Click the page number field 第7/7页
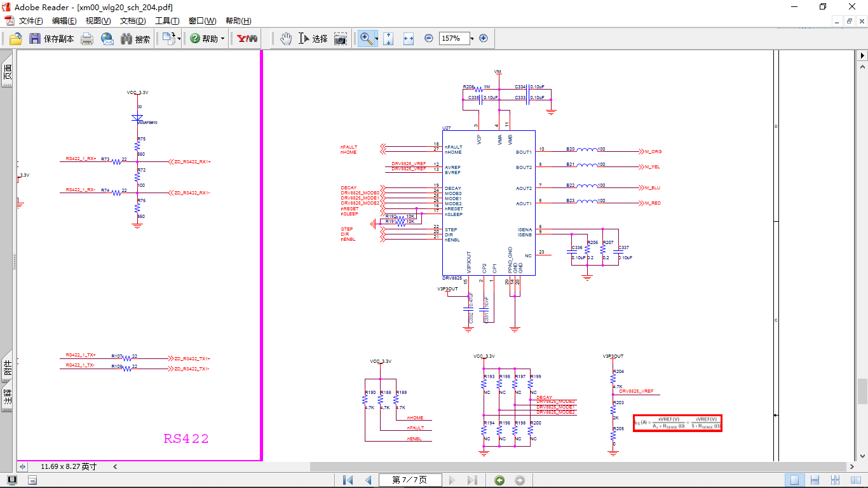The width and height of the screenshot is (868, 488). coord(410,480)
